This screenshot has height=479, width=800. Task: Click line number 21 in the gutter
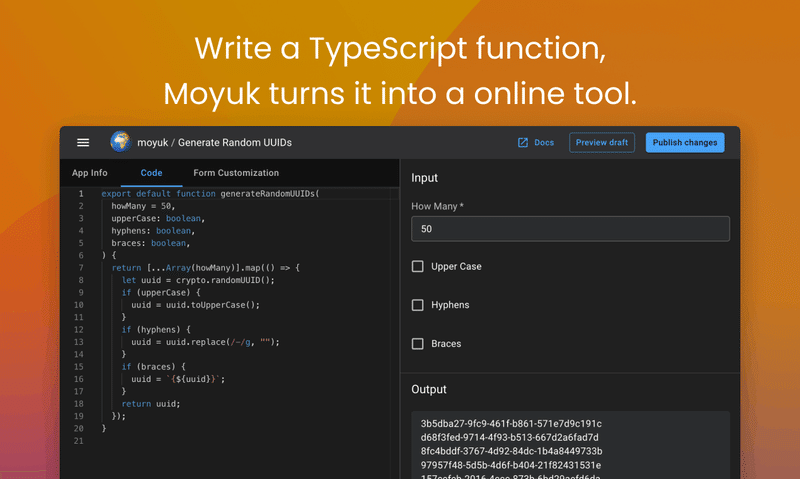pyautogui.click(x=79, y=441)
